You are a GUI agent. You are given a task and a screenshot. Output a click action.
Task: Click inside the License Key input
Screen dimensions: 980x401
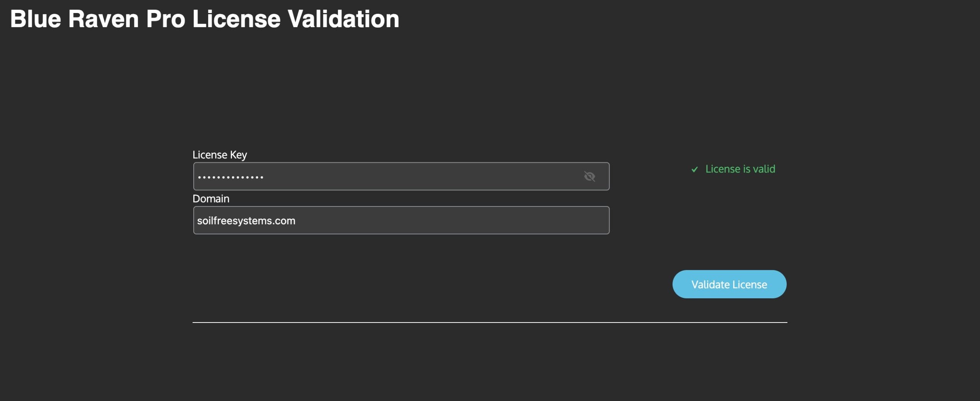point(383,176)
